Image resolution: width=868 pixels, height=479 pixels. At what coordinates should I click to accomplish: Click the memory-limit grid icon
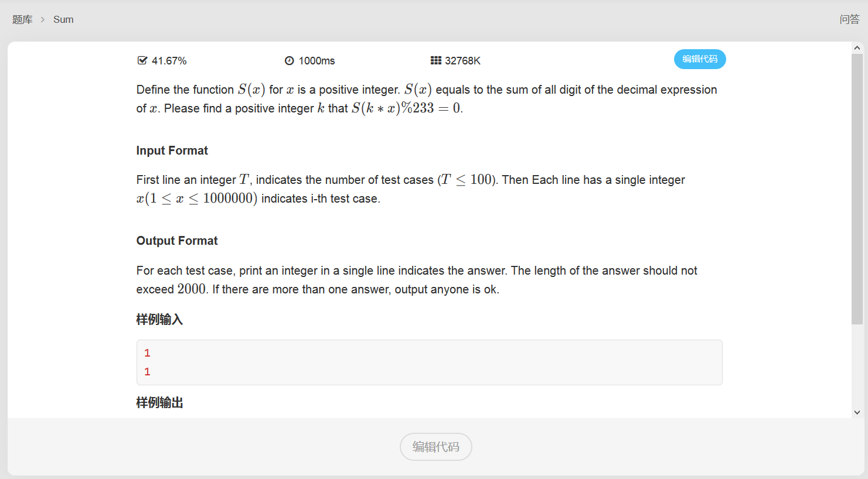436,60
